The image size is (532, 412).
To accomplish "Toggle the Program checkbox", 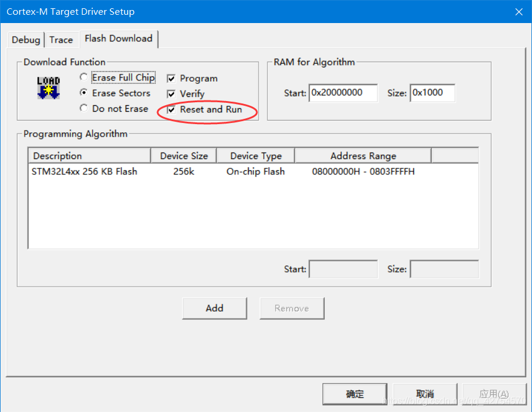I will point(171,79).
